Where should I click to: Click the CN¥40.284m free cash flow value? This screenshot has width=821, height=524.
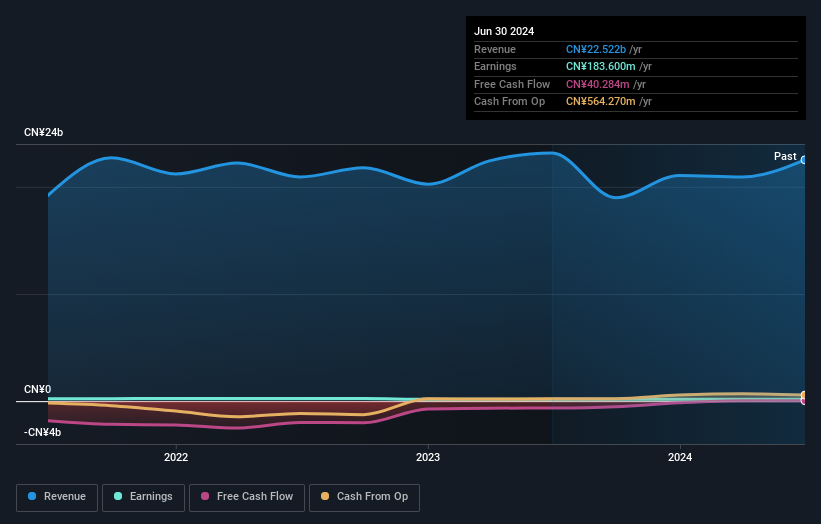(x=597, y=84)
